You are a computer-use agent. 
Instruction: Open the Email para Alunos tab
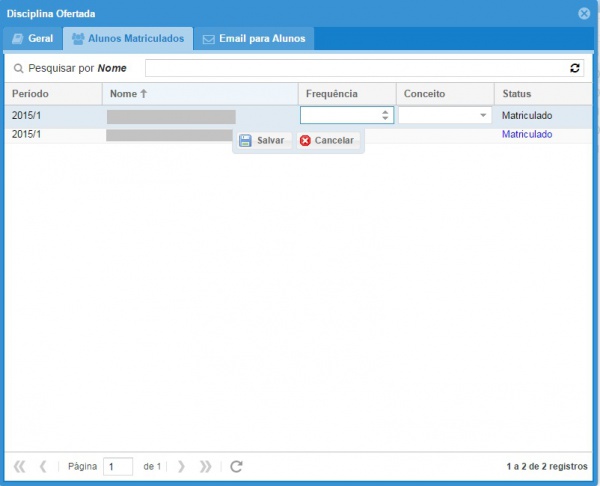(x=253, y=39)
